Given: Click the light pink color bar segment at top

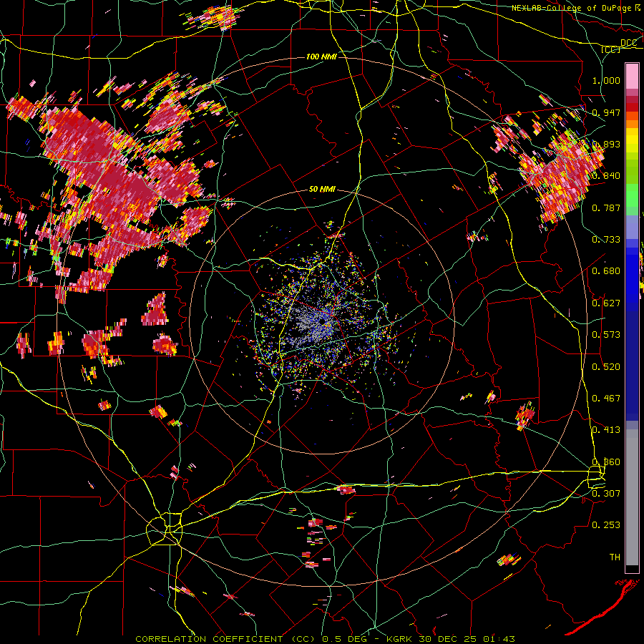Looking at the screenshot, I should [632, 76].
